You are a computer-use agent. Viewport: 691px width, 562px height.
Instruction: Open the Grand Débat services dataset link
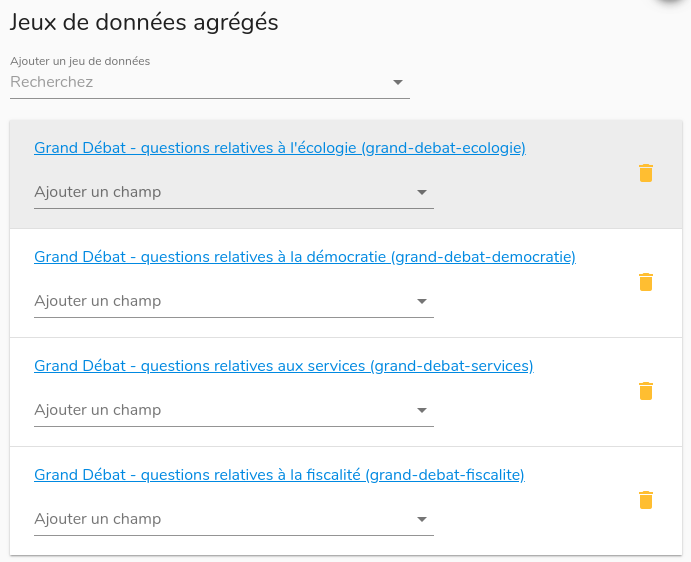pos(284,366)
